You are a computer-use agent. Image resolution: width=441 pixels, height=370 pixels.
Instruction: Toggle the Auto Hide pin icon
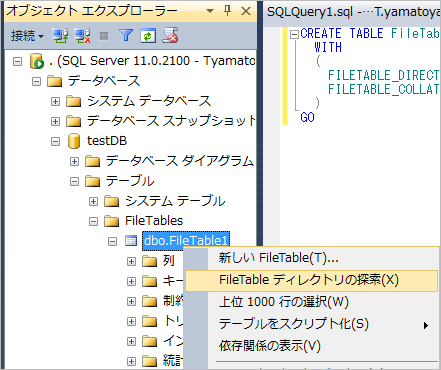[x=228, y=11]
